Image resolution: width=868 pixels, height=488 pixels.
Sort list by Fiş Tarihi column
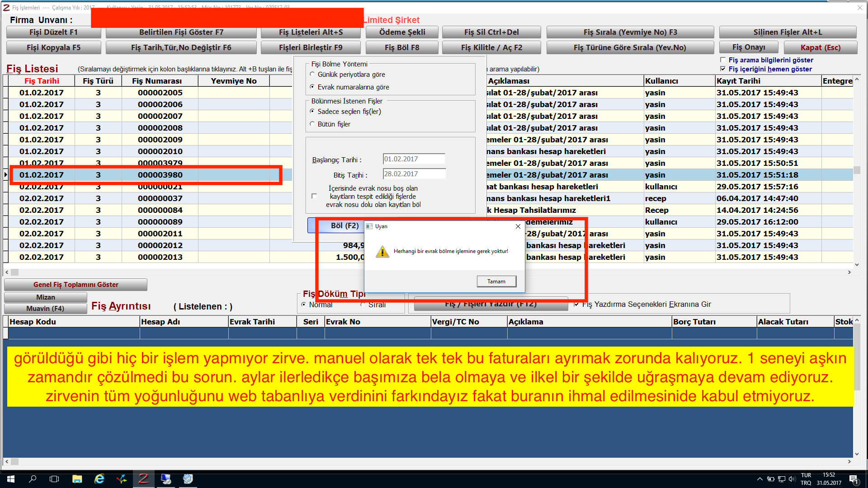pyautogui.click(x=42, y=81)
